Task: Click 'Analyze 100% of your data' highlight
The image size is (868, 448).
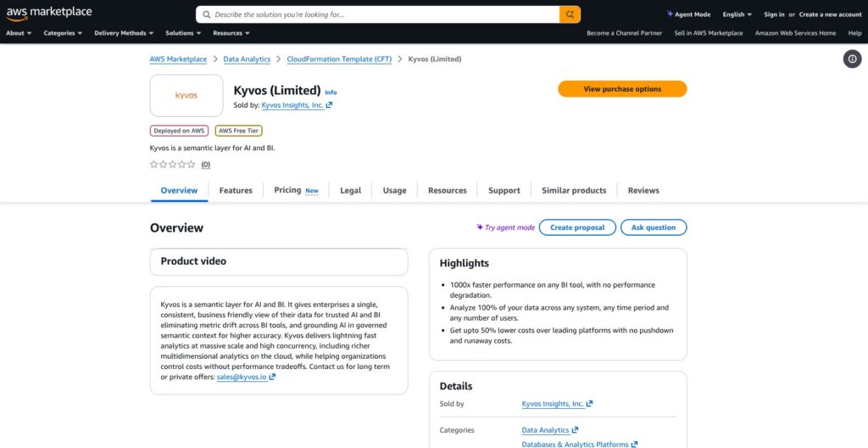Action: (x=559, y=313)
